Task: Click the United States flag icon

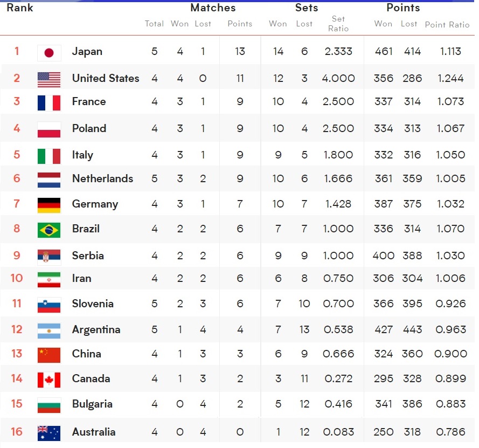Action: pyautogui.click(x=49, y=79)
